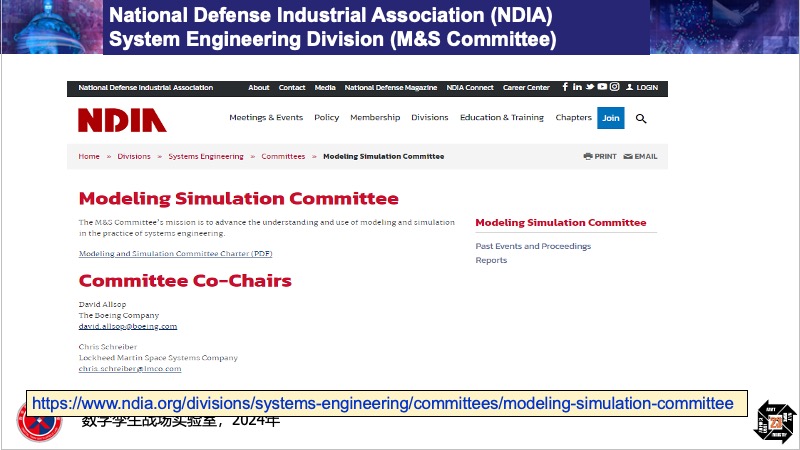Click the blue Join button

coord(611,118)
